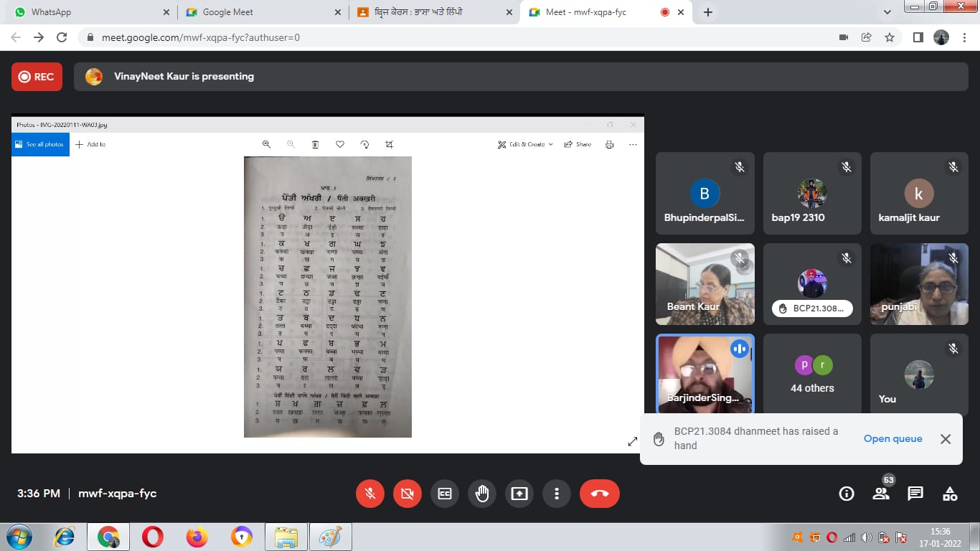
Task: Click the present now screen share button
Action: pos(519,494)
